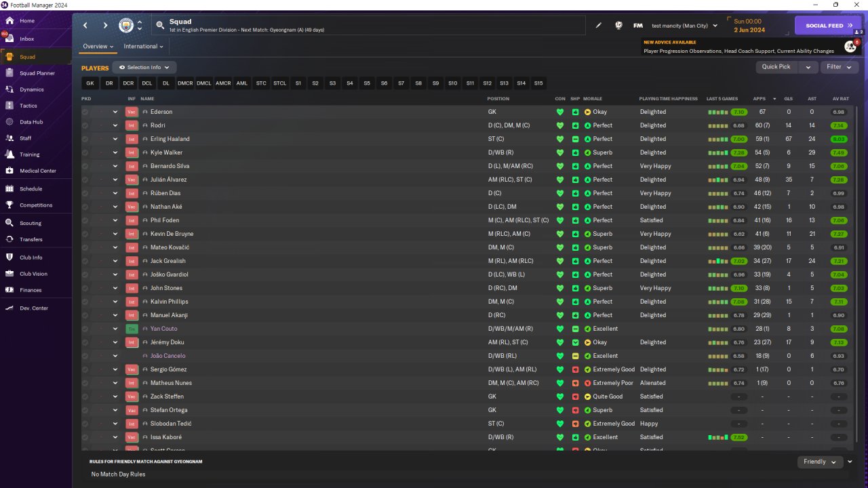Open Home from the sidebar
Image resolution: width=868 pixels, height=488 pixels.
(27, 21)
